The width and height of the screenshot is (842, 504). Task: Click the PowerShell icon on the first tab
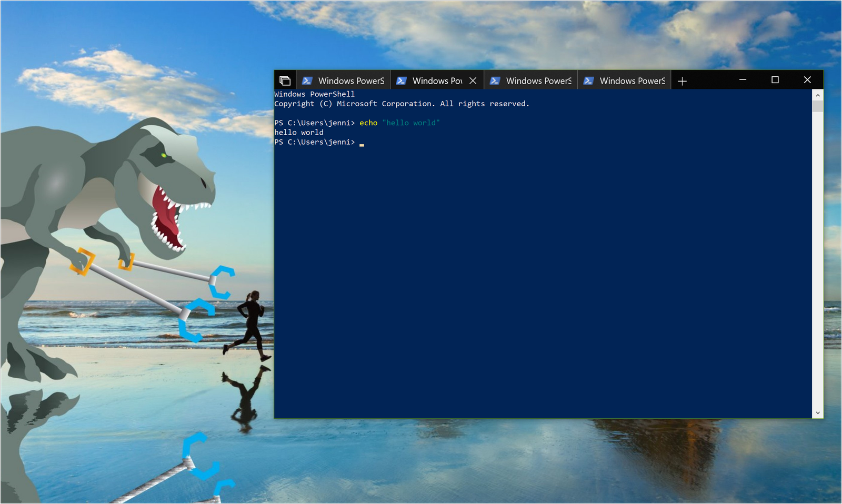307,80
